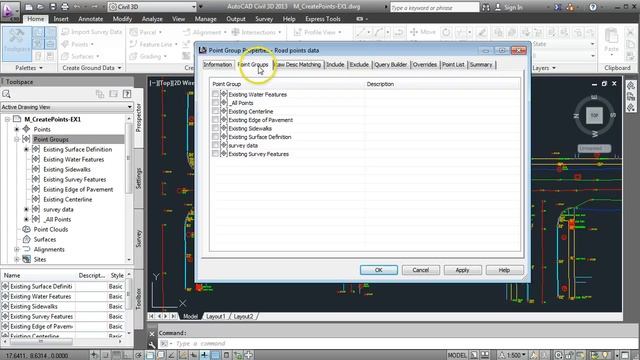This screenshot has height=360, width=640.
Task: Click OK in Point Group Properties dialog
Action: (378, 270)
